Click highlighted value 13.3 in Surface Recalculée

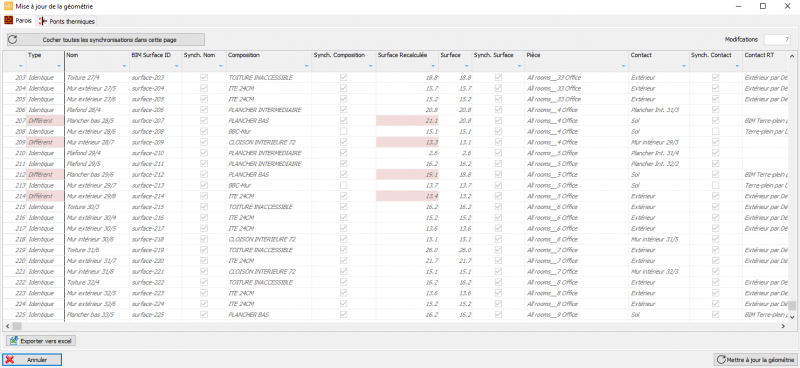(407, 142)
